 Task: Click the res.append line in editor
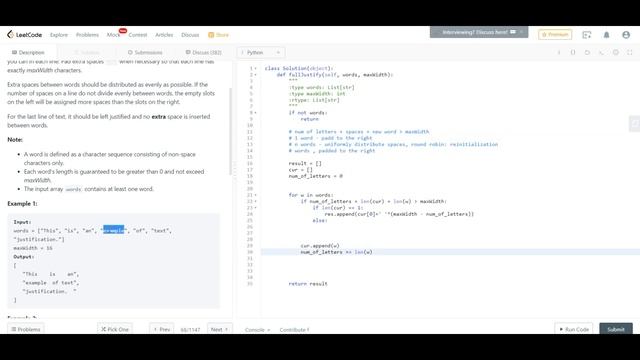tap(399, 214)
